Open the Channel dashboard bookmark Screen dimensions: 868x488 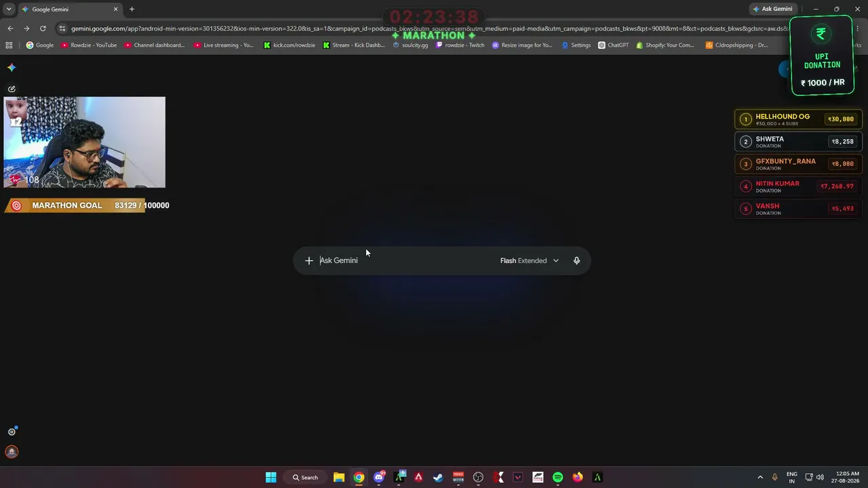click(155, 45)
